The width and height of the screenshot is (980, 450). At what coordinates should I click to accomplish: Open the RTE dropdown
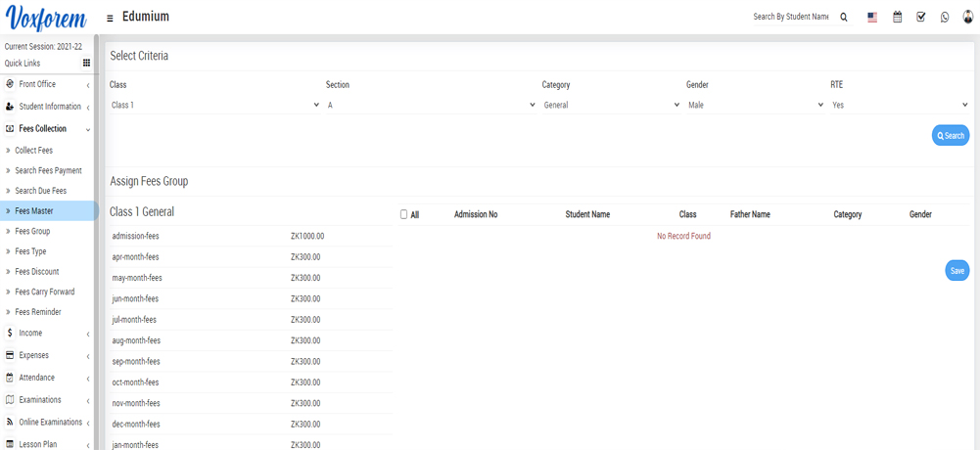[899, 105]
